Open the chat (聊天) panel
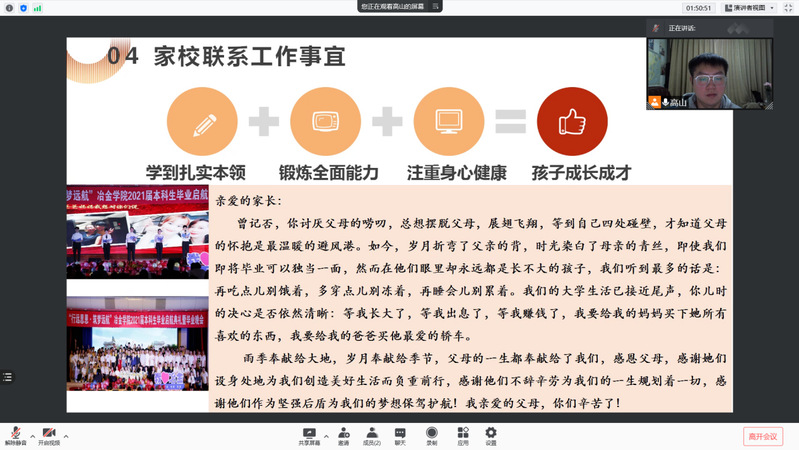This screenshot has width=799, height=450. point(400,435)
